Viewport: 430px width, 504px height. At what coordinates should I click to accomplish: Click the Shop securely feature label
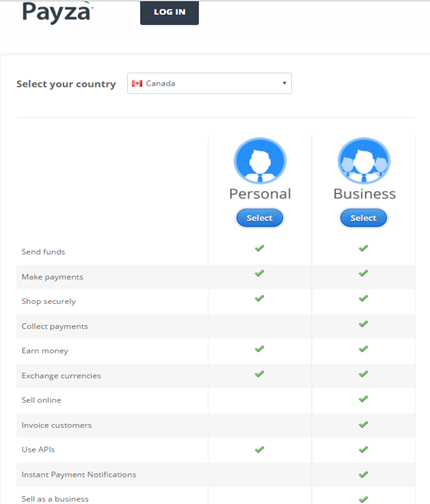tap(49, 301)
